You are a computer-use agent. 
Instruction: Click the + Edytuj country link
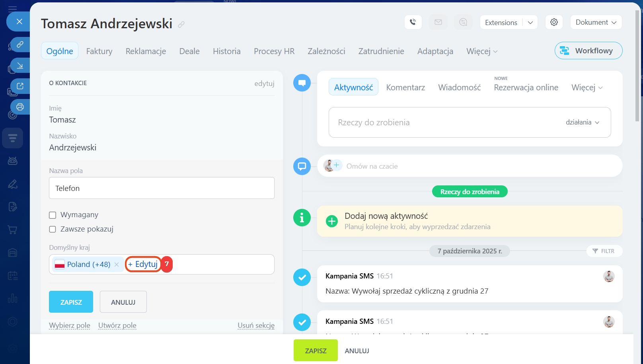[x=143, y=264]
